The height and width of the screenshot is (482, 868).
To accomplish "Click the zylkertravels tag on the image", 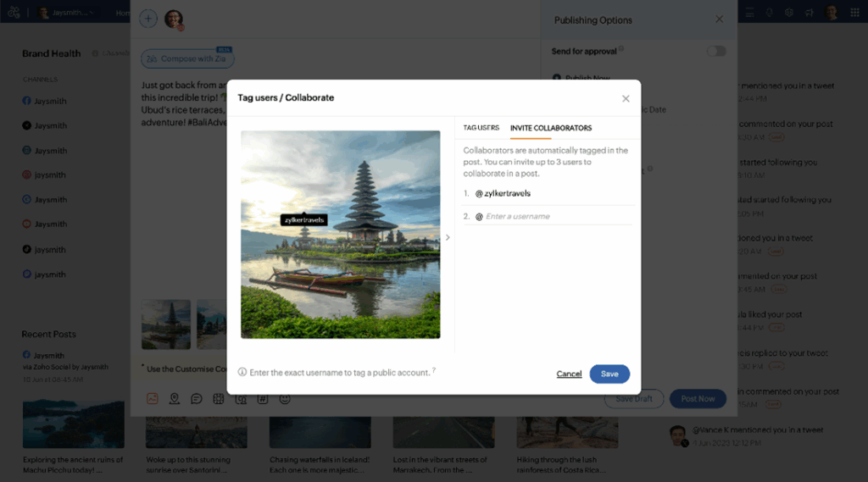I will tap(304, 219).
